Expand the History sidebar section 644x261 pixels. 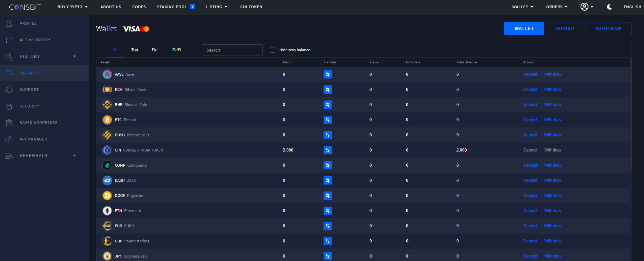(x=75, y=56)
